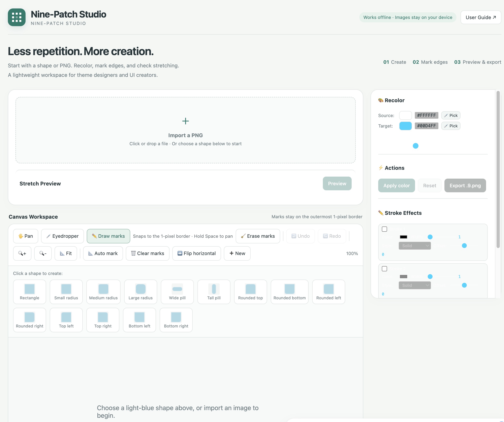Click the Preview button
Image resolution: width=504 pixels, height=422 pixels.
[x=337, y=184]
